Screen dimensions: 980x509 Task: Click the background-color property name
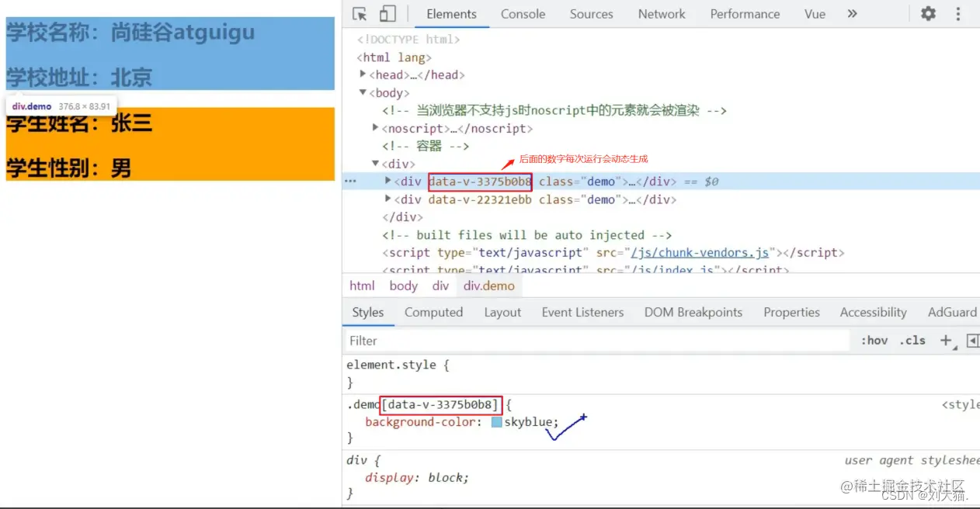tap(420, 422)
